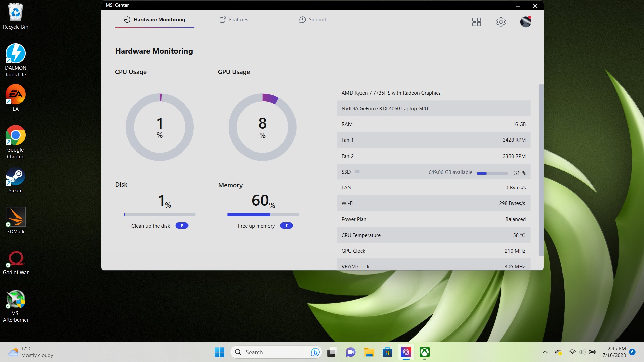Select the Hardware Monitoring tab
Screen dimensions: 644x362
tap(155, 20)
